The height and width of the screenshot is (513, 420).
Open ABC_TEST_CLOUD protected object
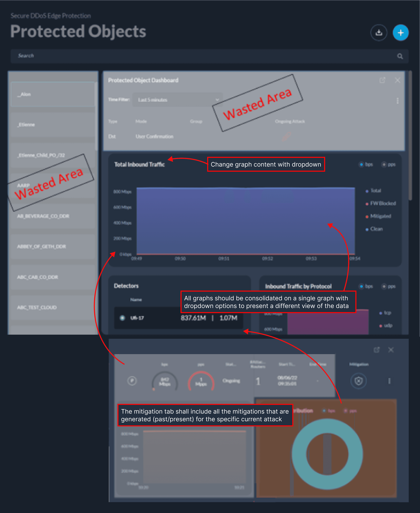53,307
